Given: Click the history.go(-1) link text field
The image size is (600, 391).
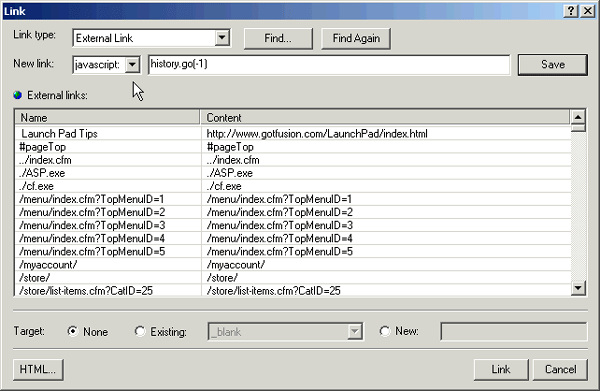Looking at the screenshot, I should 329,64.
